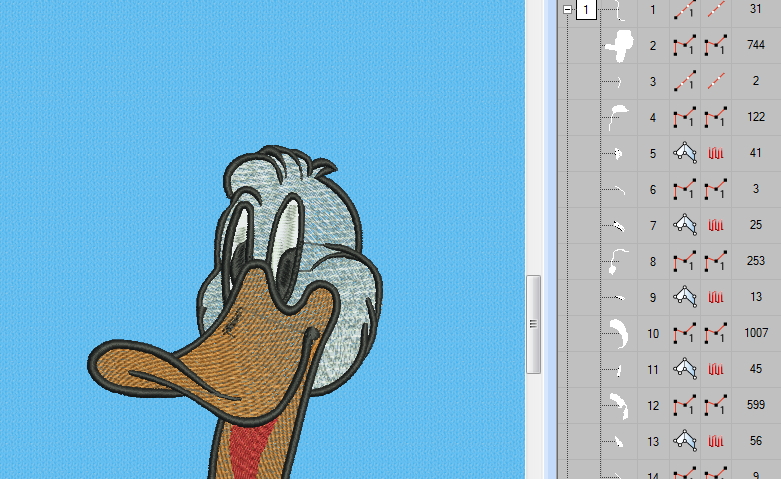Click the column input icon in row 7
Screen dimensions: 781x479
point(685,225)
